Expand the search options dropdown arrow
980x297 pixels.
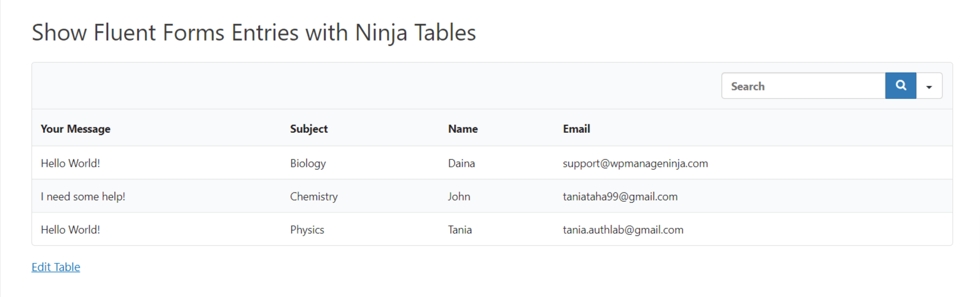pyautogui.click(x=929, y=87)
